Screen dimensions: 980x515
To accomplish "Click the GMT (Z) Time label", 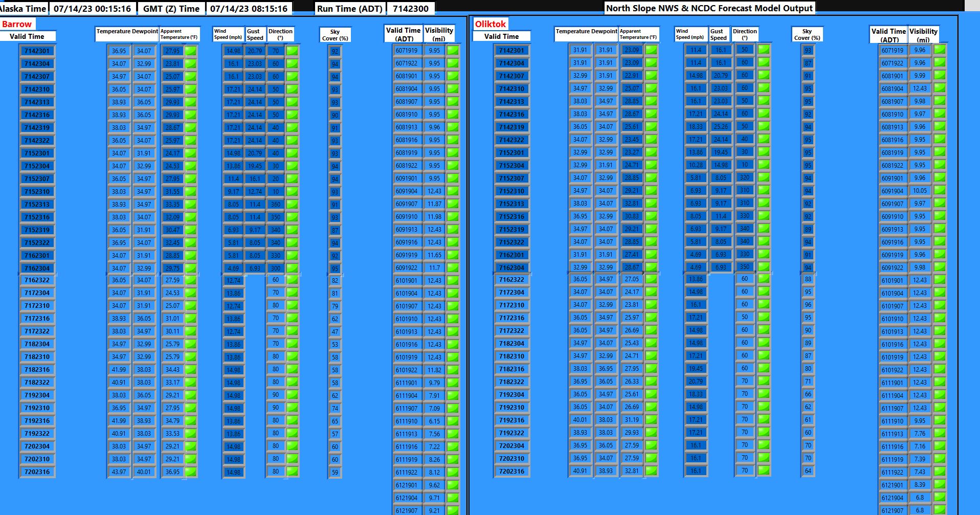I will pyautogui.click(x=171, y=8).
